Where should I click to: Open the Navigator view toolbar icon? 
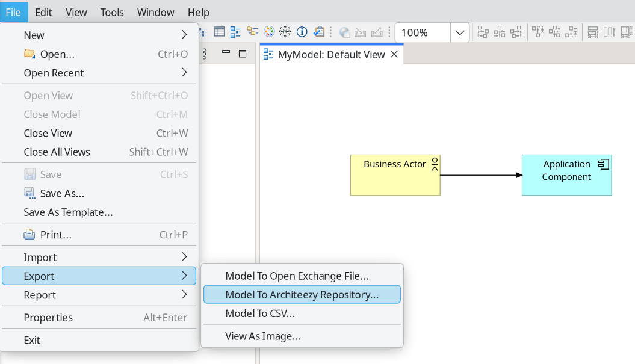252,31
